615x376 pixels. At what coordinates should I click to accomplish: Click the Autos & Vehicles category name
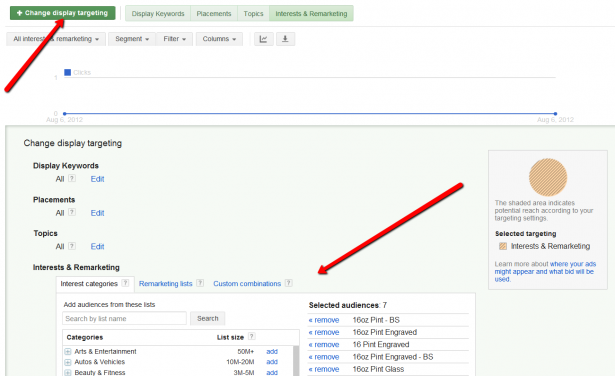(x=100, y=362)
